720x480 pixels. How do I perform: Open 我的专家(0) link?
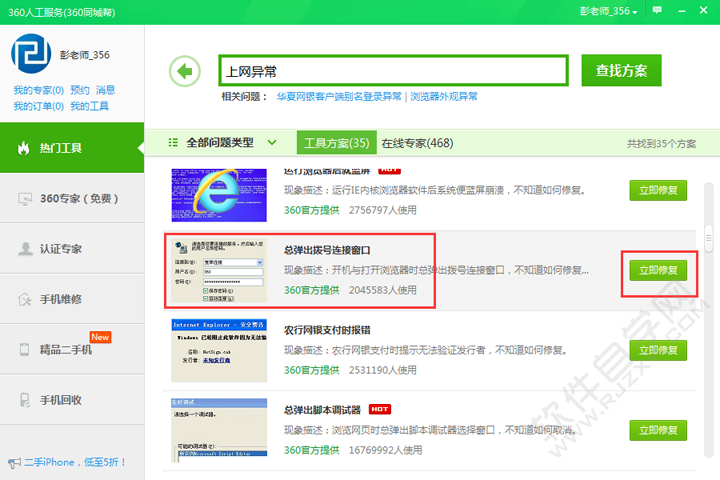click(39, 90)
